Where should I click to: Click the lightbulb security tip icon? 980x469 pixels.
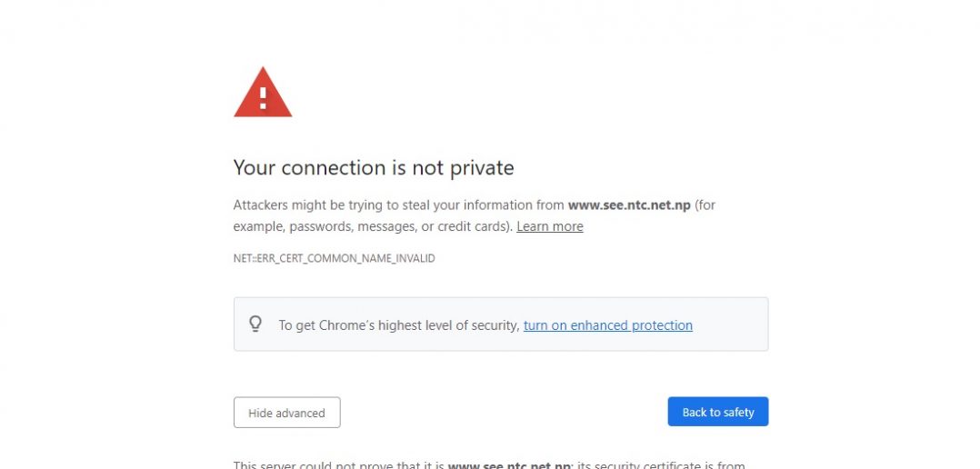pyautogui.click(x=255, y=324)
